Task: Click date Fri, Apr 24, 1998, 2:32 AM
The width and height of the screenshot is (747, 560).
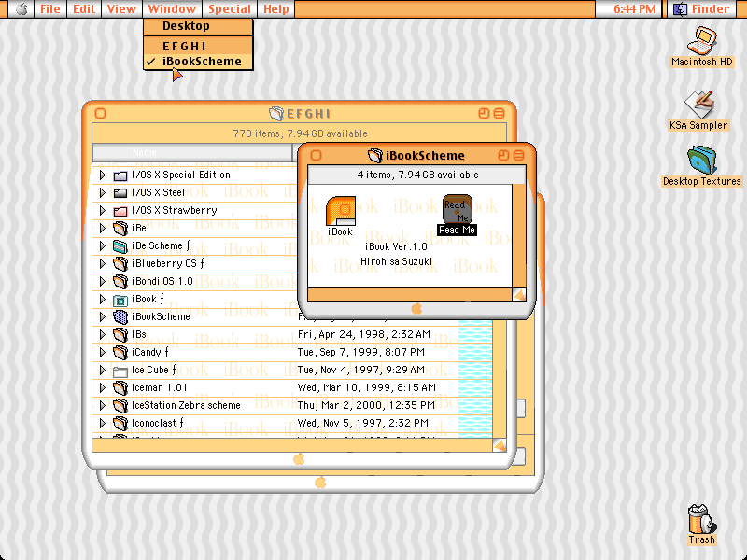Action: click(x=364, y=335)
